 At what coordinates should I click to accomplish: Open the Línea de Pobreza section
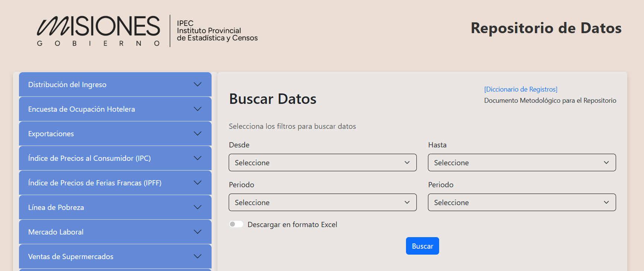(x=115, y=207)
